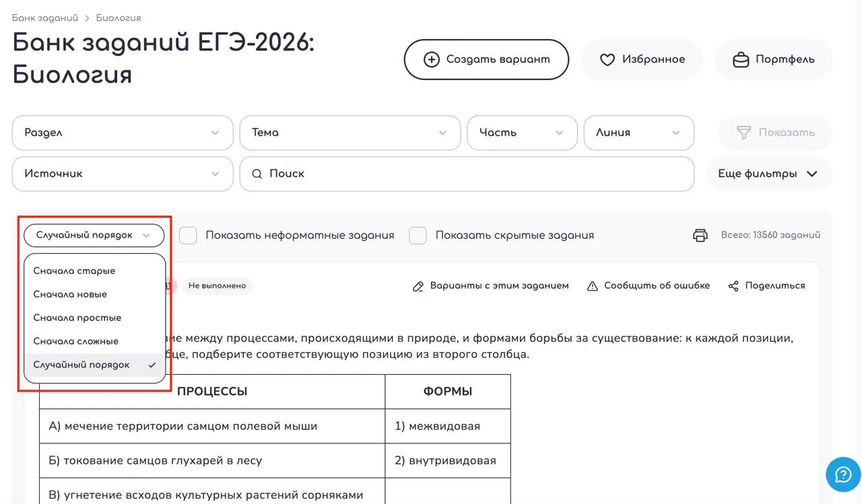The image size is (862, 504).
Task: Open the help chat bubble icon
Action: [x=843, y=474]
